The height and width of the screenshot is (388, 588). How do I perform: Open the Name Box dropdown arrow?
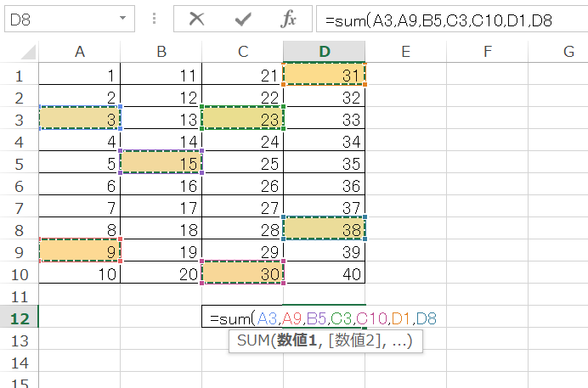tap(122, 18)
